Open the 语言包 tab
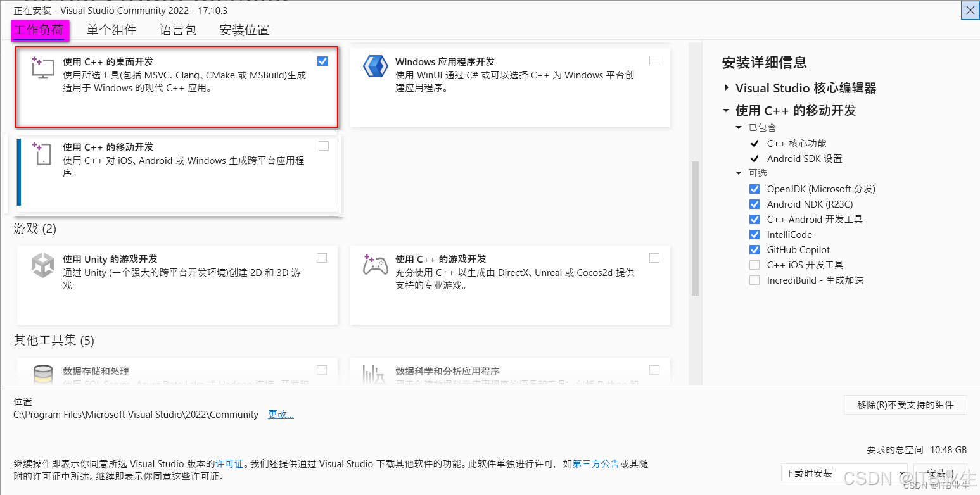 point(178,30)
